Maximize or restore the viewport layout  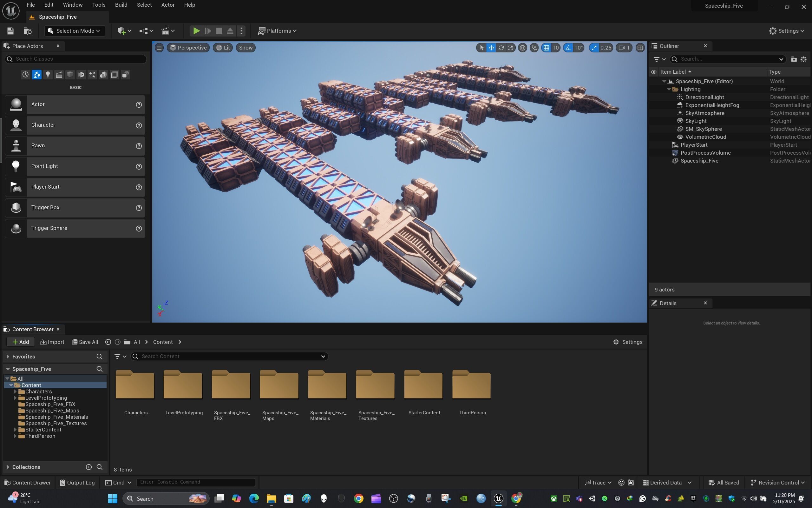pyautogui.click(x=640, y=48)
